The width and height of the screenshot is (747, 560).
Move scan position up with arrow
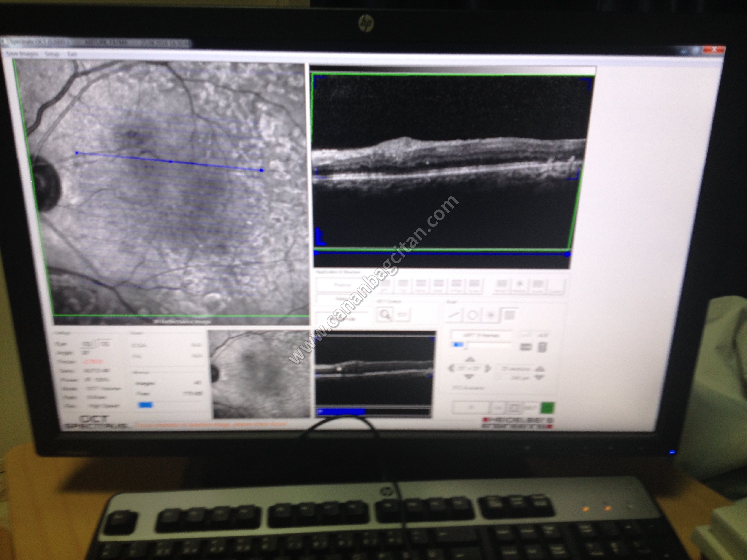(x=471, y=359)
